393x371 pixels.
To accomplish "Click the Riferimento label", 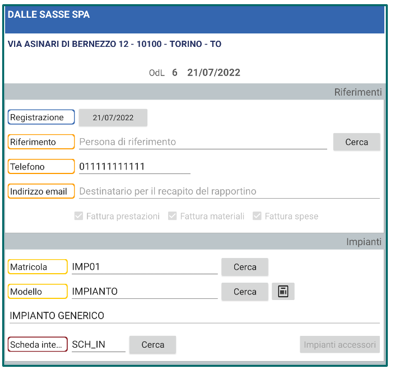I will click(41, 142).
